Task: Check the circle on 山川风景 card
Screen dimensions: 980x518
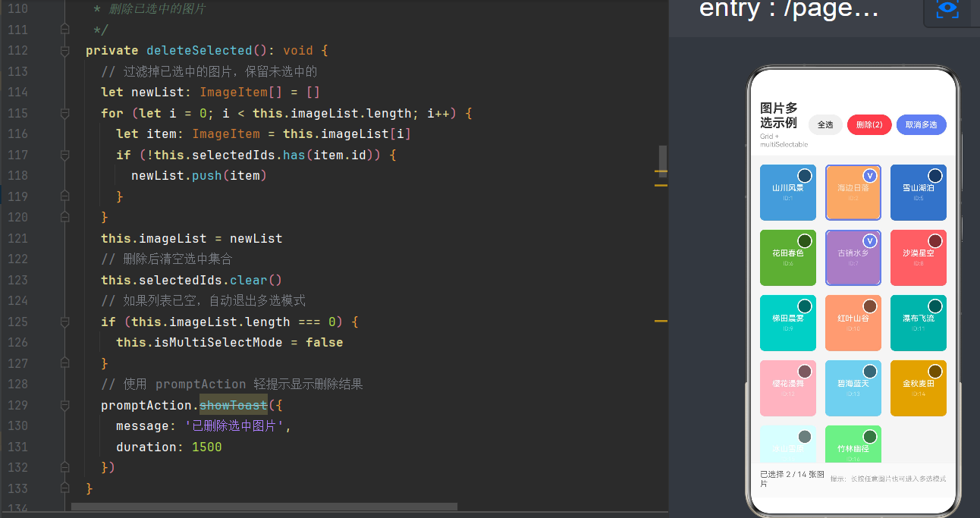Action: [x=805, y=176]
